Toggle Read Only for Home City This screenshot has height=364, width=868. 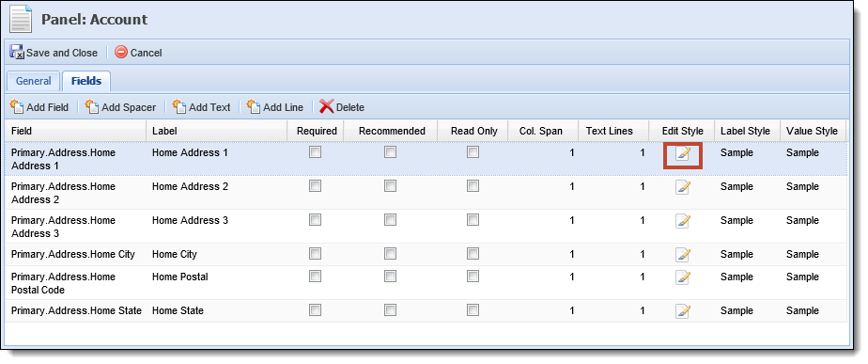pyautogui.click(x=473, y=253)
